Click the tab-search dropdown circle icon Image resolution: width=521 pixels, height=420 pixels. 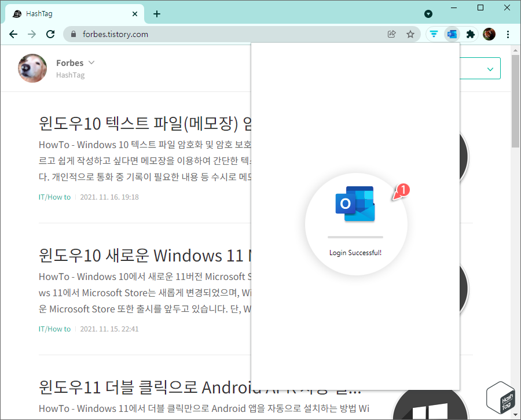tap(428, 14)
